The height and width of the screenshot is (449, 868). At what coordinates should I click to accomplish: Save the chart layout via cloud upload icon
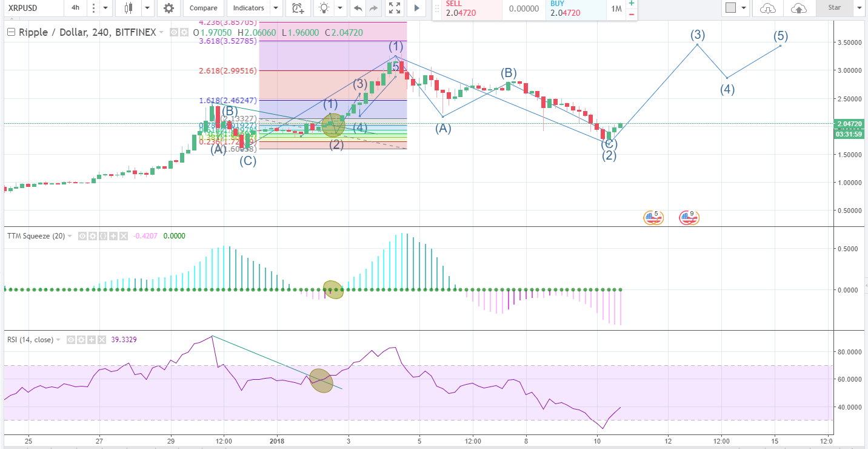pyautogui.click(x=798, y=8)
